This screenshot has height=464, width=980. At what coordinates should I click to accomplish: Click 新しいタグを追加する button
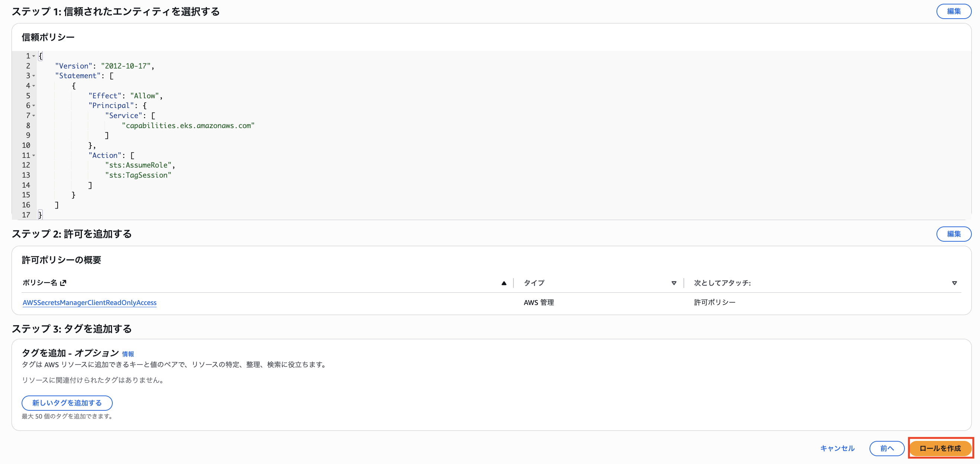point(67,403)
